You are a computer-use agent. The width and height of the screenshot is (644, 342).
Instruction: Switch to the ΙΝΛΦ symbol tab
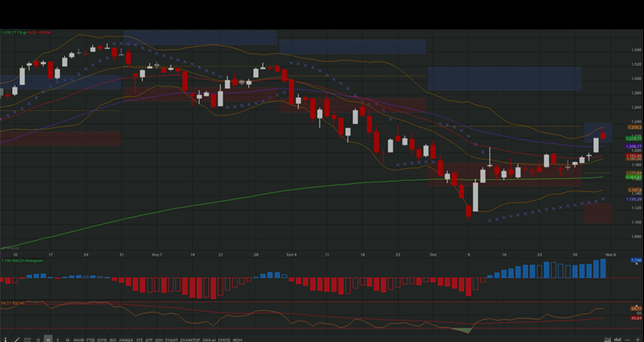(79, 340)
